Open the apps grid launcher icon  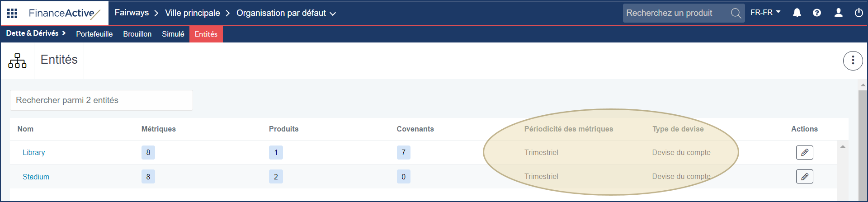pyautogui.click(x=12, y=13)
